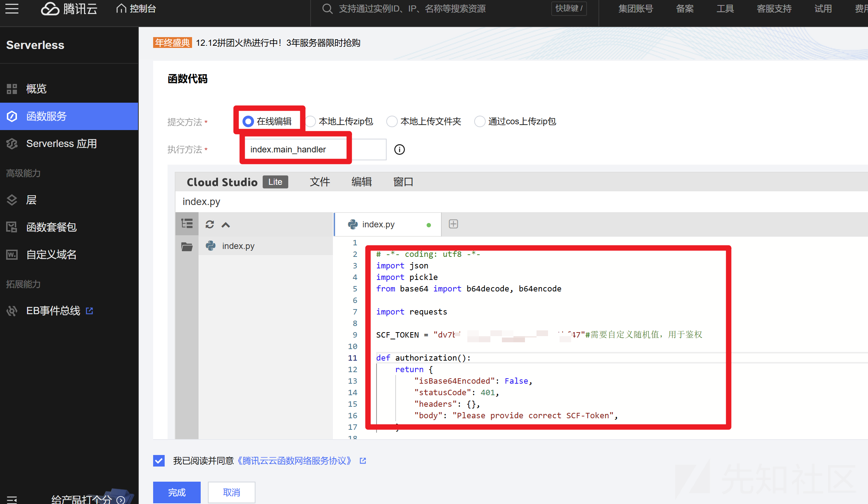Open Cloud Studio 编辑 menu
Viewport: 868px width, 504px height.
[361, 182]
